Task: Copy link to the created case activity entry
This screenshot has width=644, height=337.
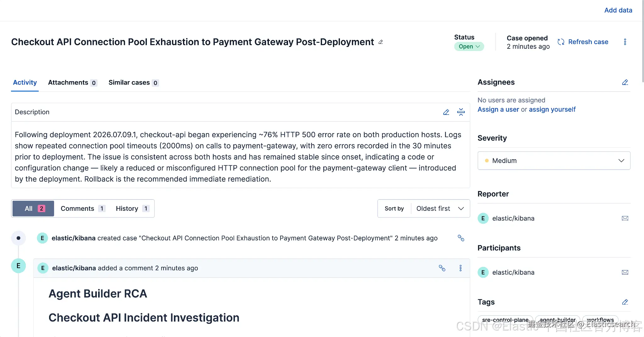Action: (x=461, y=238)
